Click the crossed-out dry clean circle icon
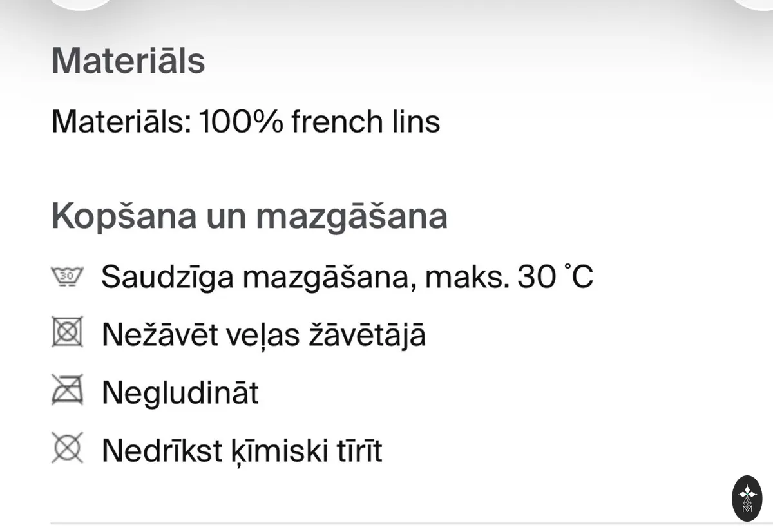773x532 pixels. [67, 448]
